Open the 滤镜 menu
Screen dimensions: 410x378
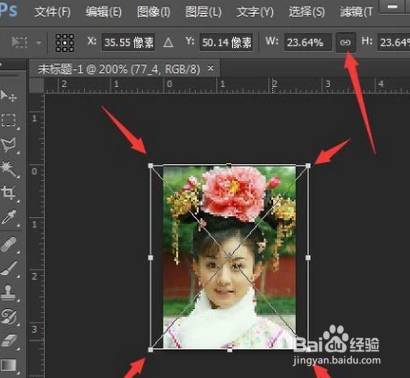[x=356, y=12]
